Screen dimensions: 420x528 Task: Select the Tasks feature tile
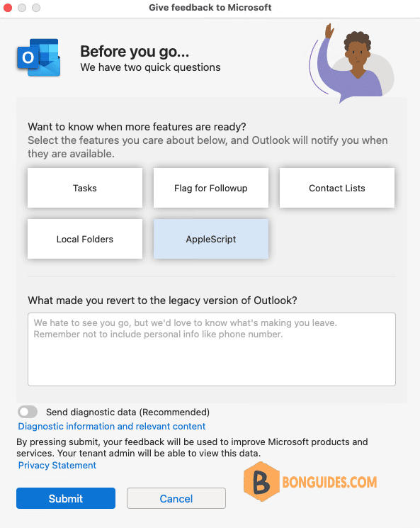point(85,188)
